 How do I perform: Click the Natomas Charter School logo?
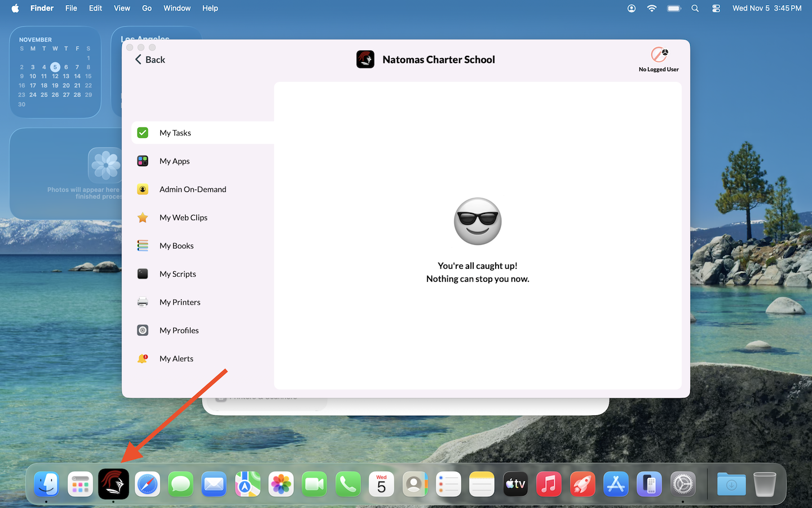pos(365,59)
